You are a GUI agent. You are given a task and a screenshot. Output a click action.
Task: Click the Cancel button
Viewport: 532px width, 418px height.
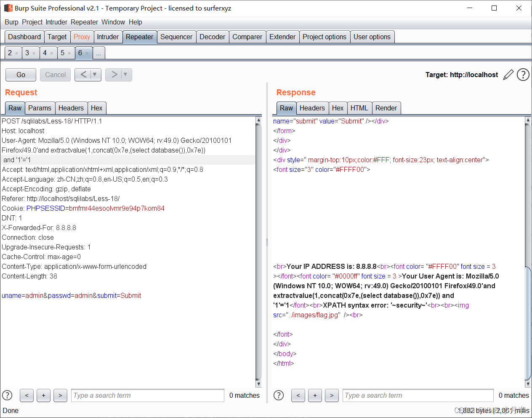[55, 75]
